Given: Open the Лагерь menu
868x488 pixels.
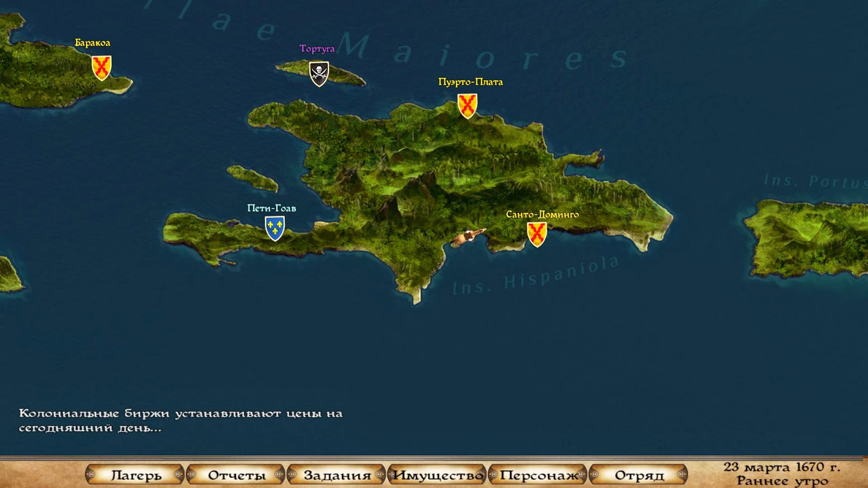Looking at the screenshot, I should coord(136,475).
